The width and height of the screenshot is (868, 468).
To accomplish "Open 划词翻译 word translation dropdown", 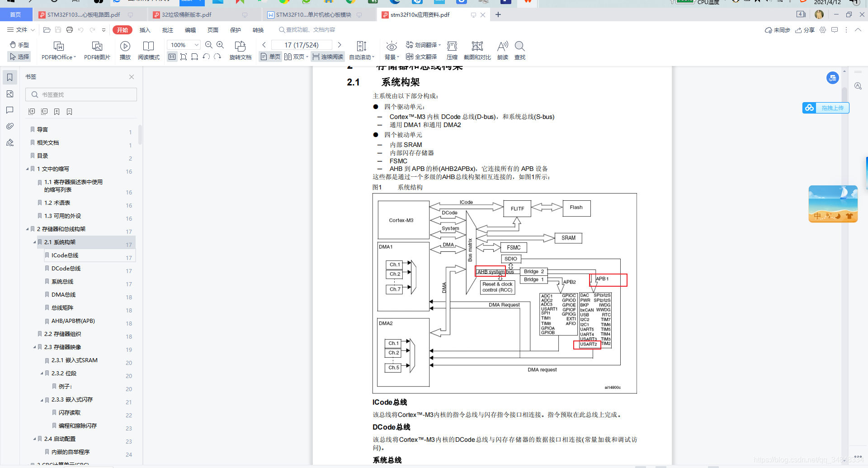I will tap(423, 45).
